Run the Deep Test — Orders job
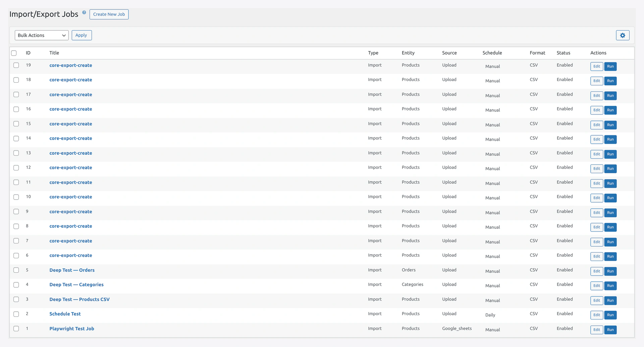The height and width of the screenshot is (347, 644). pyautogui.click(x=610, y=271)
